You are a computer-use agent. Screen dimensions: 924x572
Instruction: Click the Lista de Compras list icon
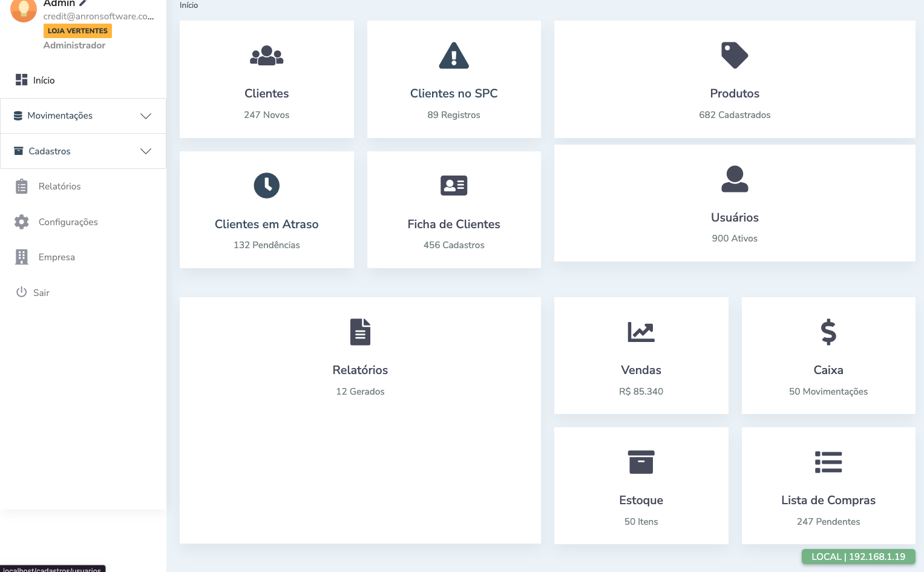click(x=828, y=462)
